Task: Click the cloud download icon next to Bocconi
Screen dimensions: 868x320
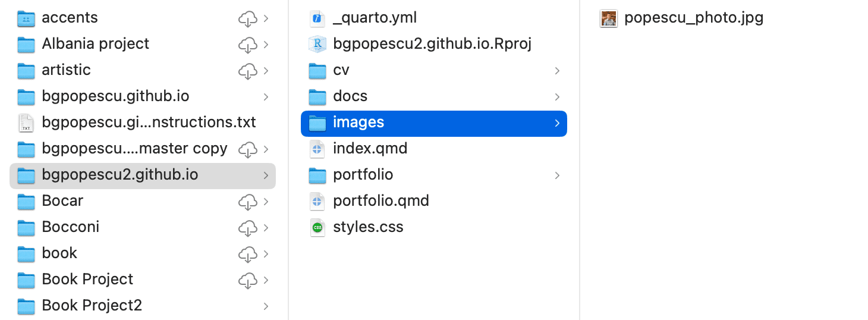Action: pos(247,228)
